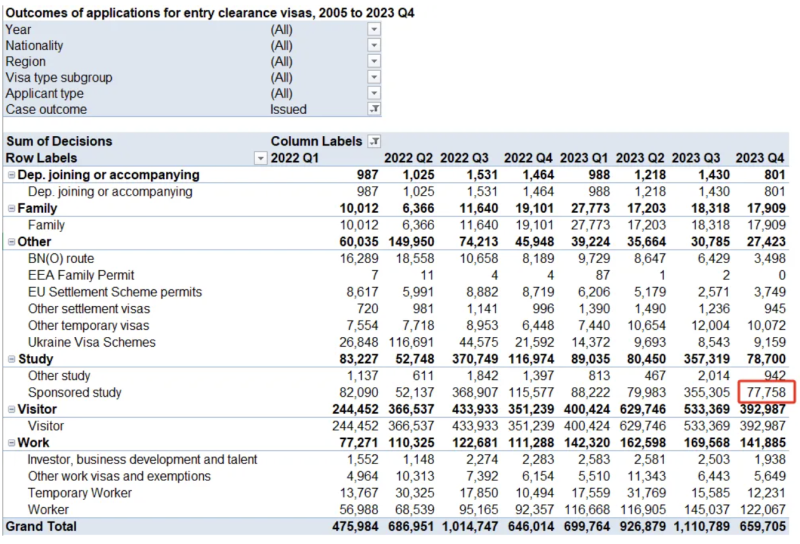Select the Other study row label
This screenshot has height=544, width=800.
(x=59, y=376)
